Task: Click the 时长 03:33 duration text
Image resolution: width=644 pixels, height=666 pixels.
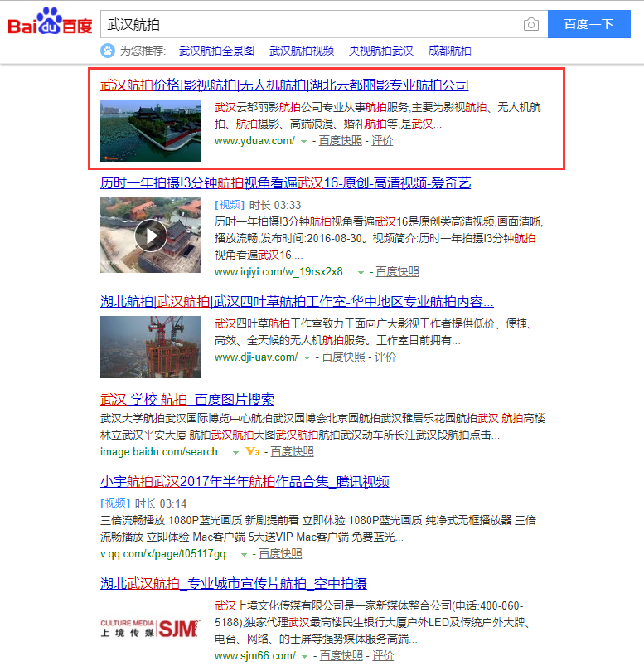Action: tap(275, 205)
